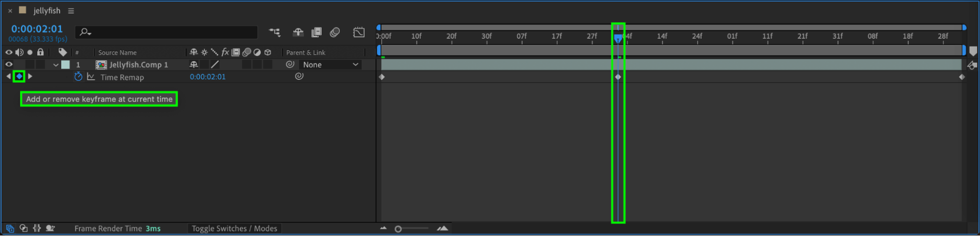Select the Time Remap keyframe at playhead
980x236 pixels.
pyautogui.click(x=618, y=77)
